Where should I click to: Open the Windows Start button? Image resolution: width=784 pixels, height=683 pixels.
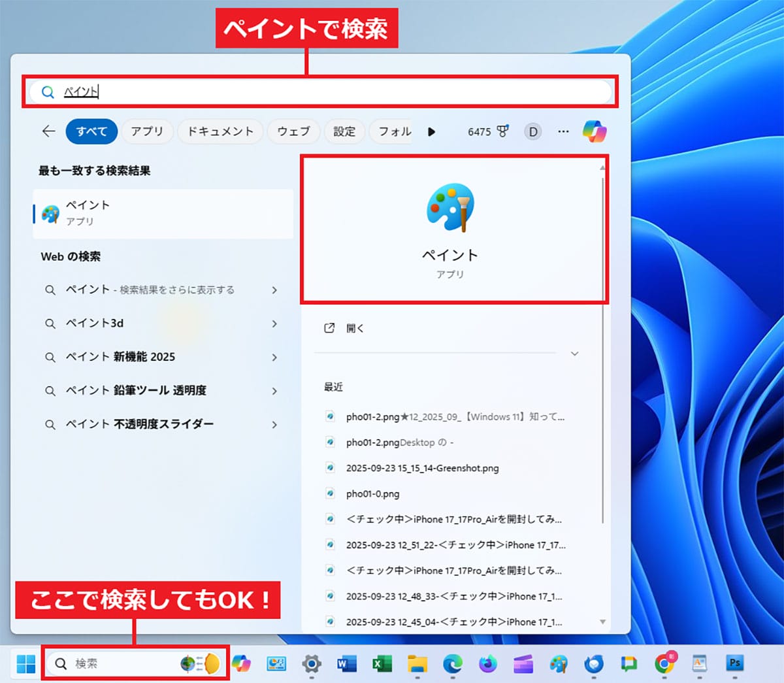click(26, 664)
